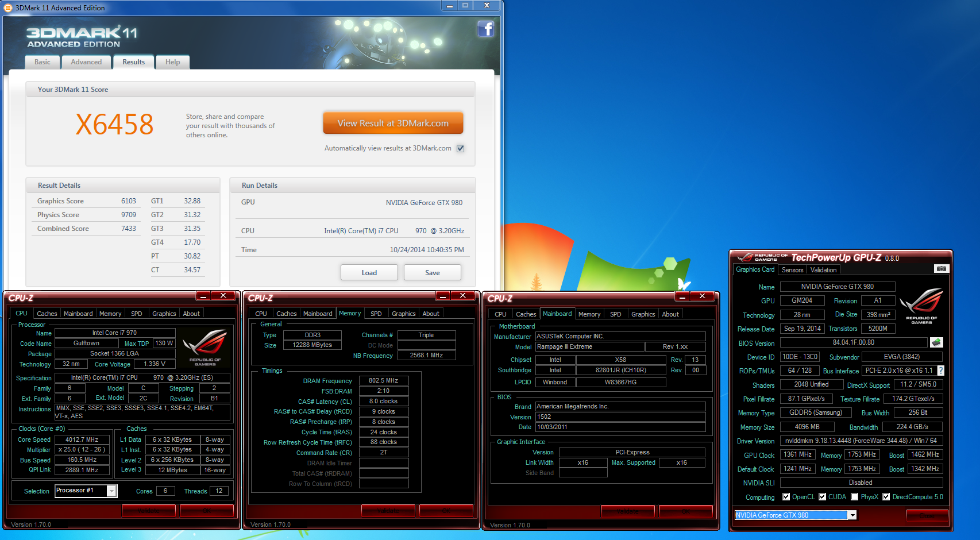
Task: Click the Facebook share icon in 3DMark
Action: tap(486, 29)
